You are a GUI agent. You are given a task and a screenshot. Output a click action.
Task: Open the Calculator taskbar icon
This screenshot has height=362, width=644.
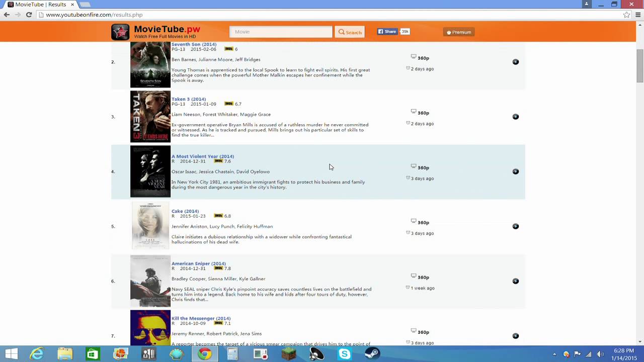[x=232, y=354]
